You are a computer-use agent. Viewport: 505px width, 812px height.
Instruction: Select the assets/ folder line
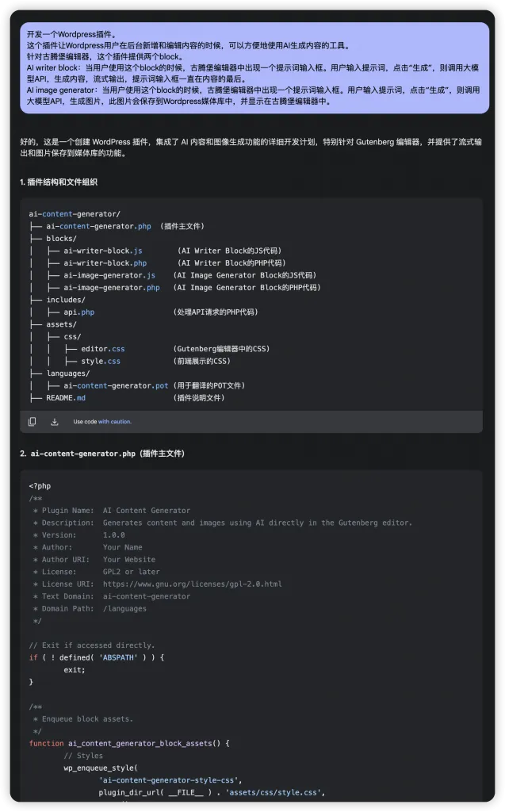tap(61, 324)
